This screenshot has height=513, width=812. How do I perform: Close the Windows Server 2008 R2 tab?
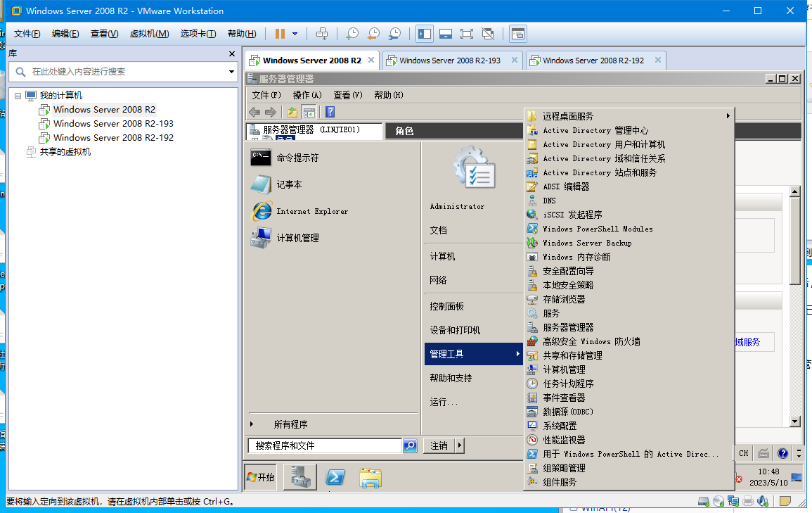[371, 60]
